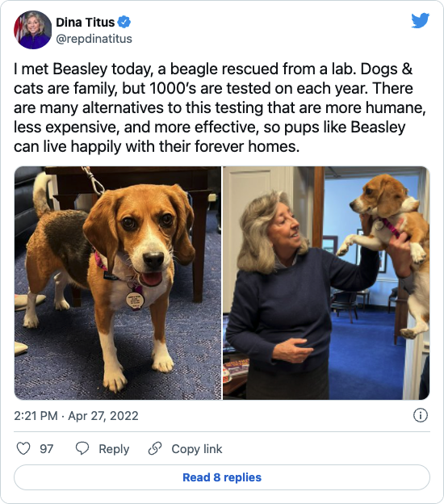Open the beagle close-up photo
444x504 pixels.
pyautogui.click(x=118, y=283)
